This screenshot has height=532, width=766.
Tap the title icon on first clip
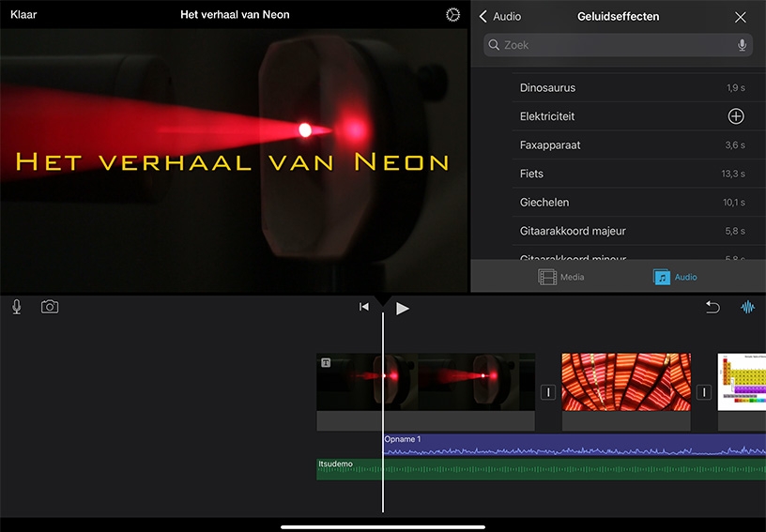point(326,362)
